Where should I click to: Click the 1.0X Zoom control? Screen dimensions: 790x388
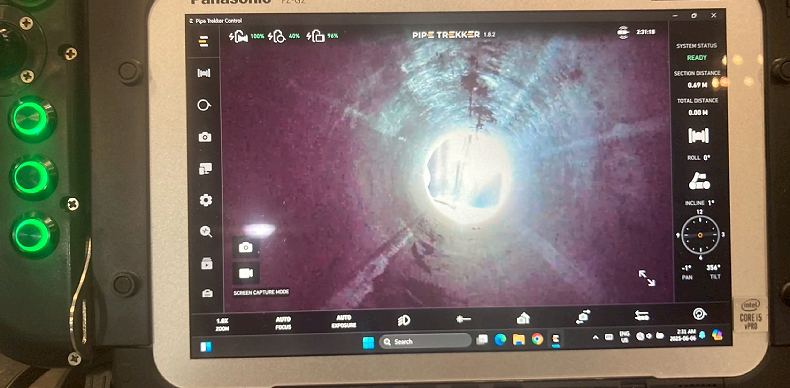pyautogui.click(x=222, y=324)
